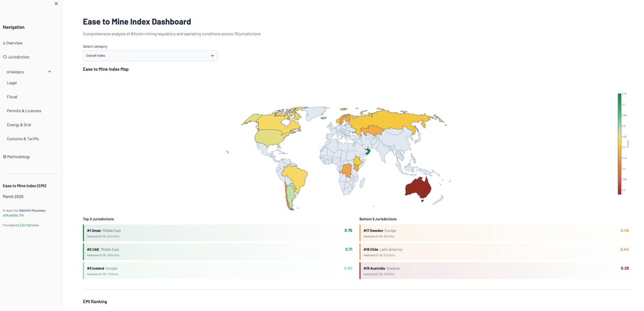Select the Fiscal category
644x311 pixels.
tap(12, 97)
